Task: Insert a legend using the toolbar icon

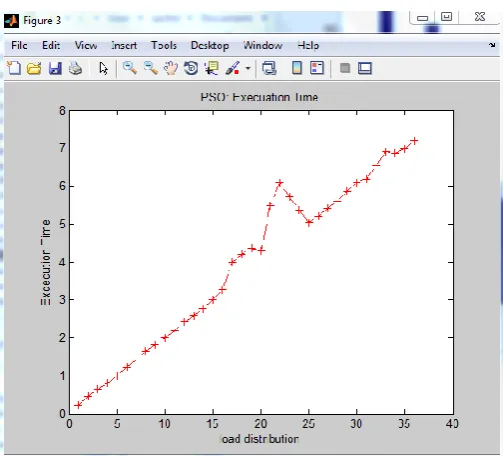Action: click(x=317, y=68)
